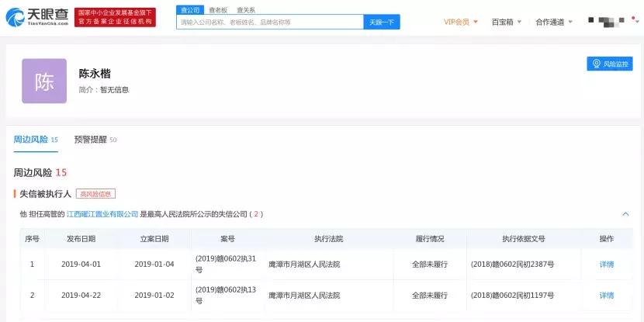Image resolution: width=644 pixels, height=322 pixels.
Task: Click the filing date 2019-01-04
Action: 154,265
